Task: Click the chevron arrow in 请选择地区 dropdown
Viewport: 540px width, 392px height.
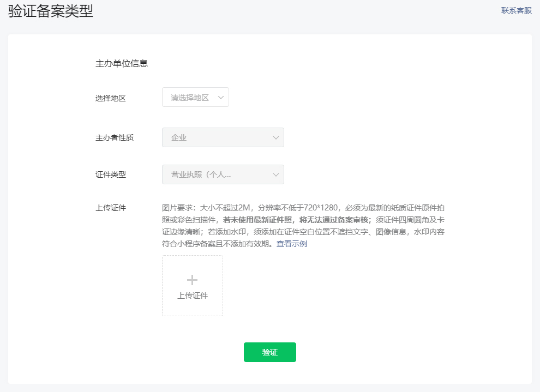Action: click(221, 98)
